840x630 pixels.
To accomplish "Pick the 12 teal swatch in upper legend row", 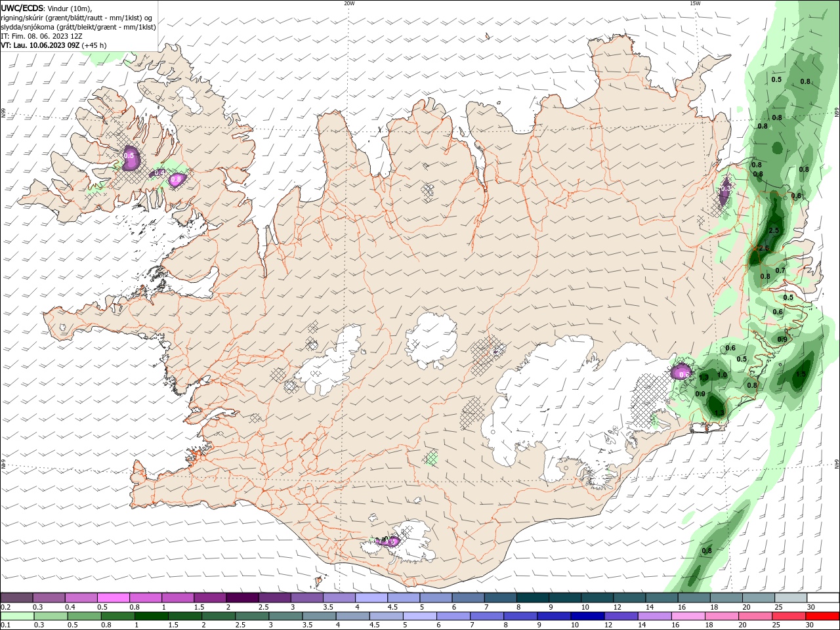I will click(x=629, y=598).
